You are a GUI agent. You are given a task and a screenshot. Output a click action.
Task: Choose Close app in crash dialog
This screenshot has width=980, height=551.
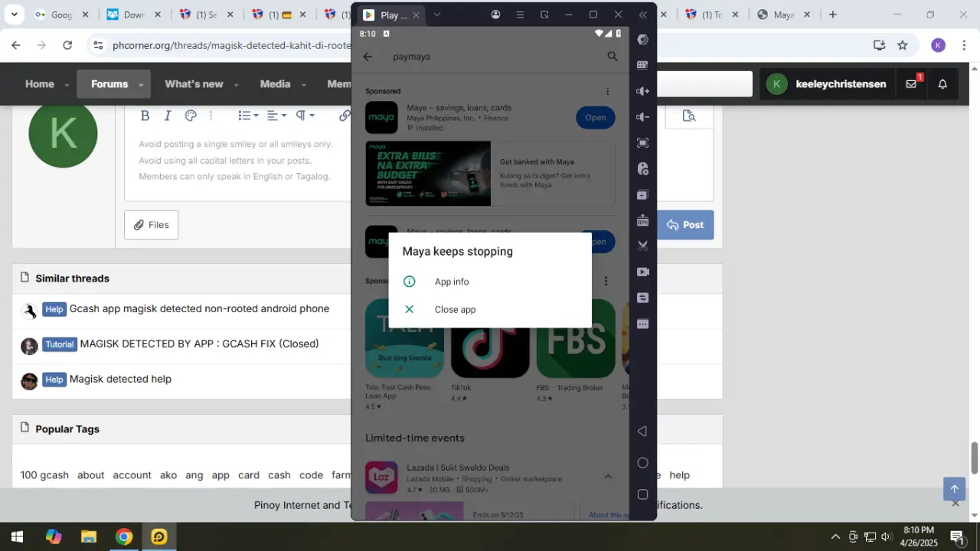pos(490,310)
